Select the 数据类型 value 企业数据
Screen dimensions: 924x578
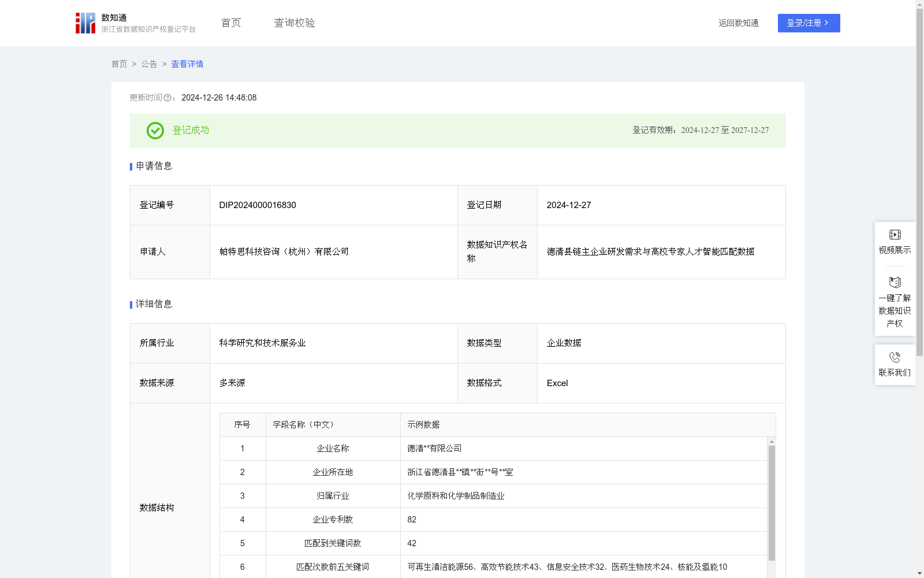click(x=564, y=343)
